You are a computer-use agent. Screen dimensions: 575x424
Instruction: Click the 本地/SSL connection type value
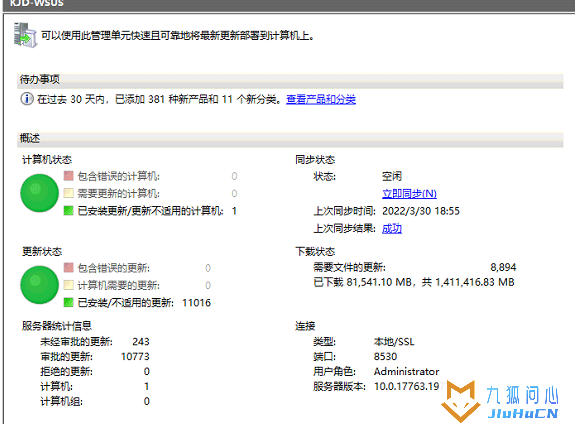(x=394, y=342)
